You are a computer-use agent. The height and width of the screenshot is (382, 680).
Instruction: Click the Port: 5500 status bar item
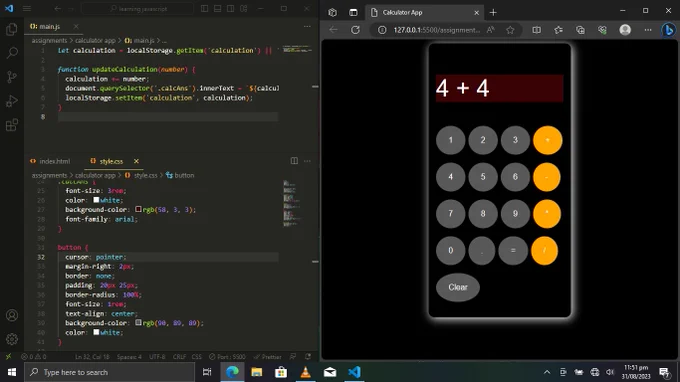point(227,357)
